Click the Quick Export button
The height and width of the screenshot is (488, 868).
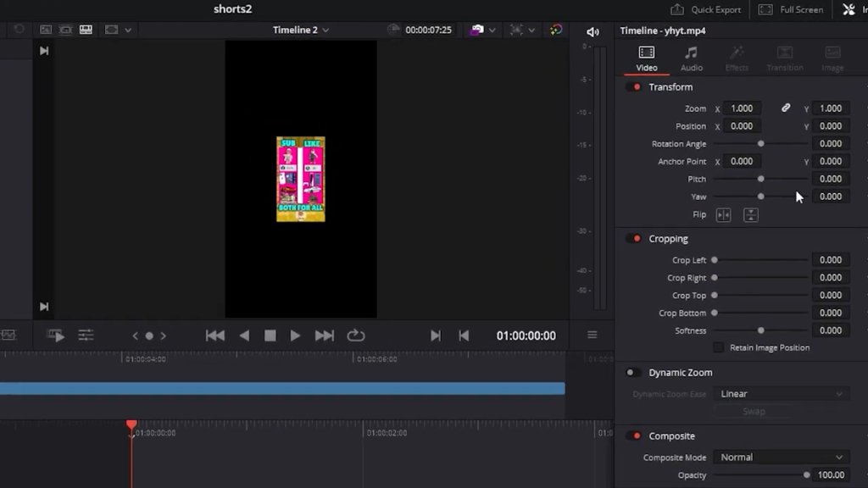706,9
